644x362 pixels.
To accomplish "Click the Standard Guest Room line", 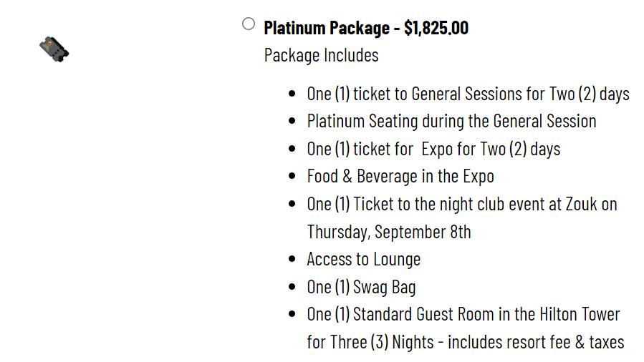I will coord(463,315).
